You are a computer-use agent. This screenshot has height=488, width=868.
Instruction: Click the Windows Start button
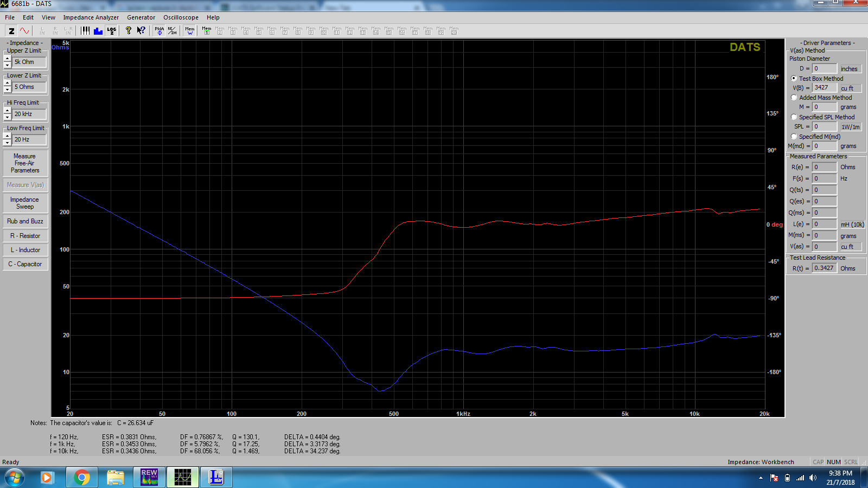[15, 478]
